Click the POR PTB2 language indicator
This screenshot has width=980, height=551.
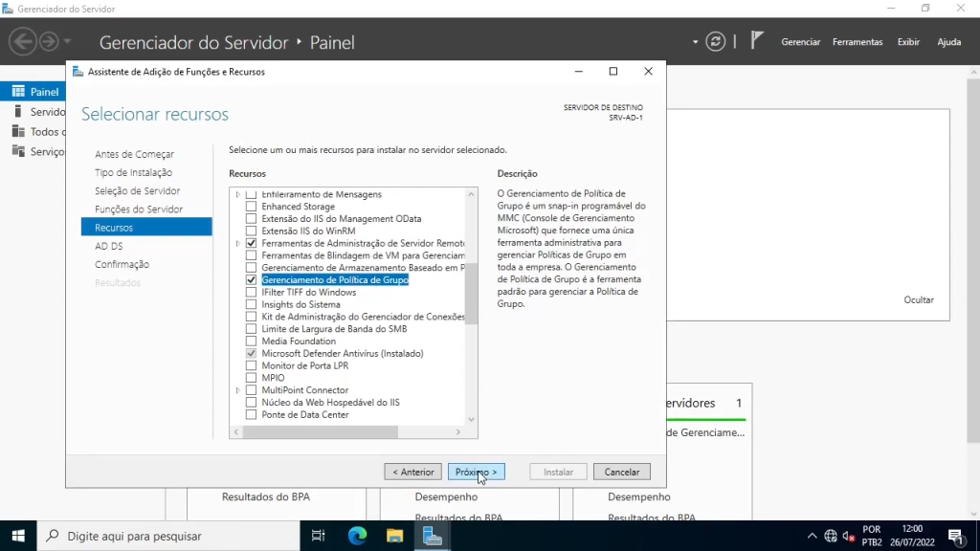pyautogui.click(x=872, y=536)
